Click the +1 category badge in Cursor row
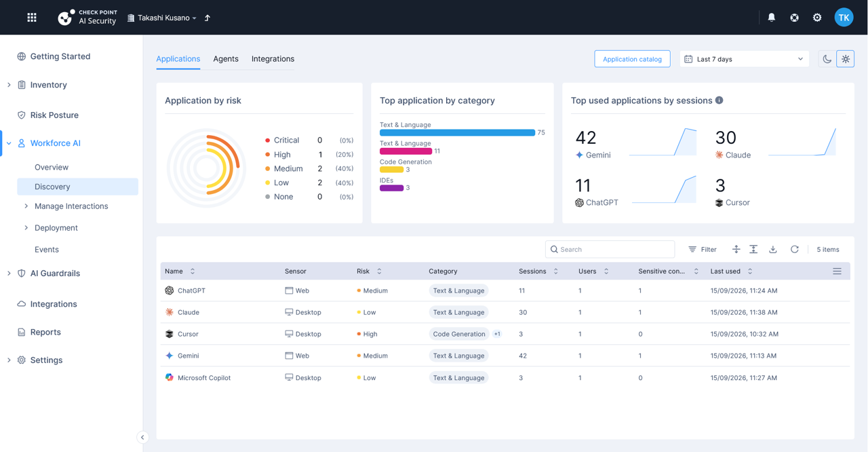Viewport: 868px width, 452px height. pos(497,334)
